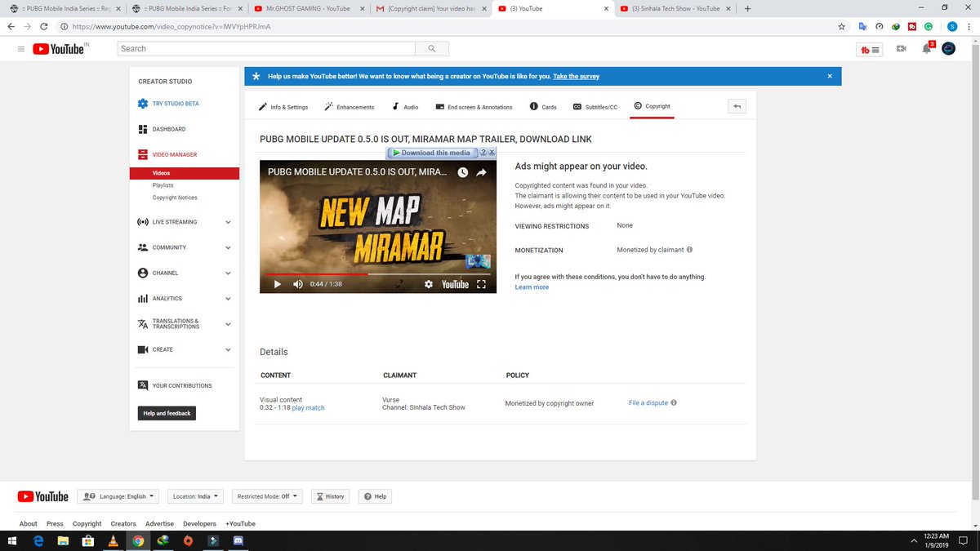This screenshot has height=551, width=980.
Task: Play the video preview
Action: click(277, 284)
